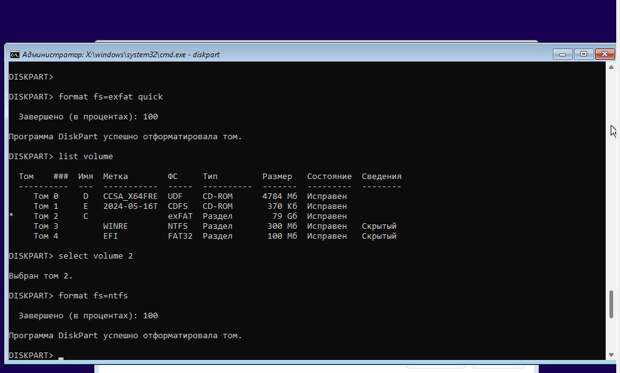
Task: Click the '300 Мб' size value
Action: click(282, 226)
